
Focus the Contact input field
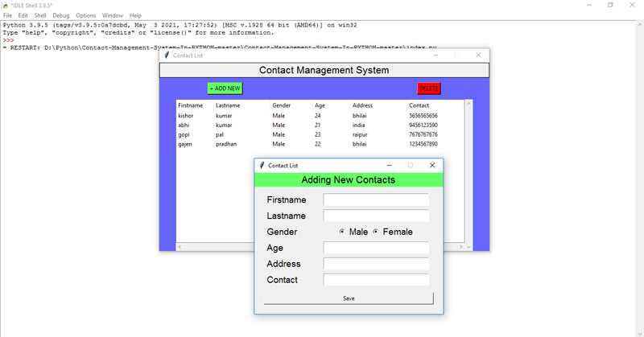tap(376, 280)
